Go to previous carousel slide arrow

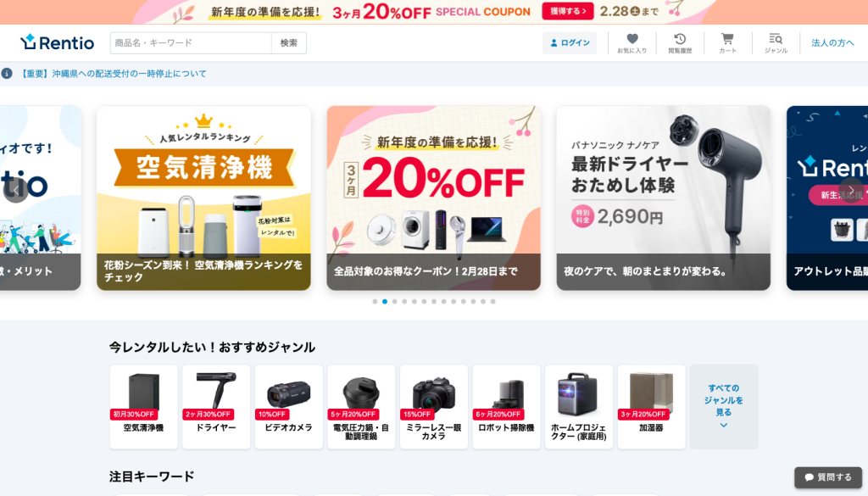16,191
